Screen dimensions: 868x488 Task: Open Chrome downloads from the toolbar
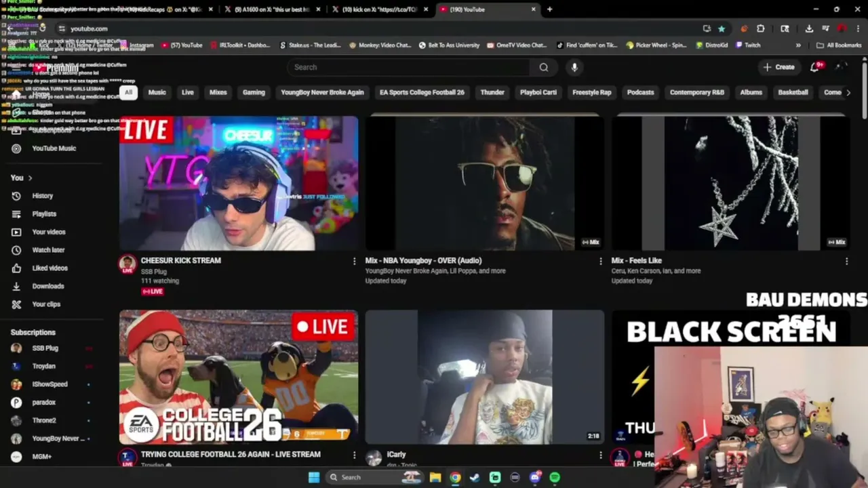809,28
